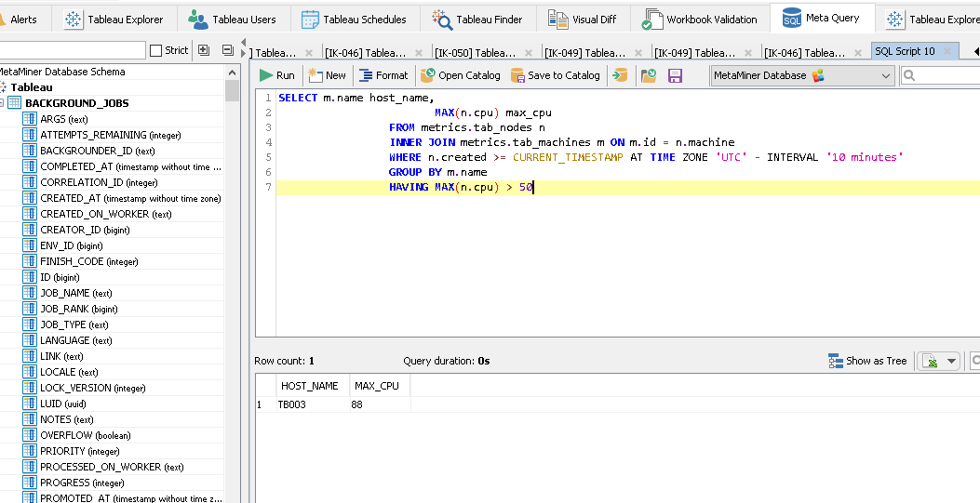Select the Meta Query tab
The height and width of the screenshot is (503, 980).
coord(821,19)
